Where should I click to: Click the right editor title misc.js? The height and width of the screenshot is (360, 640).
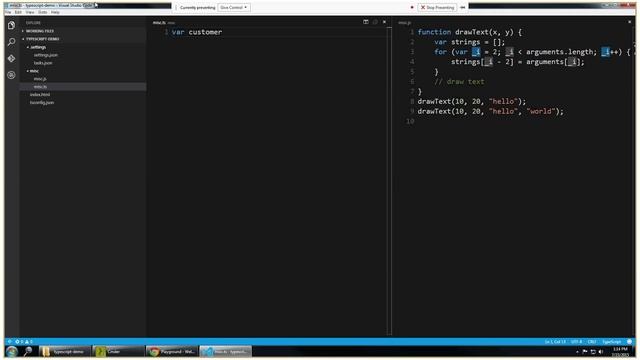pyautogui.click(x=404, y=22)
